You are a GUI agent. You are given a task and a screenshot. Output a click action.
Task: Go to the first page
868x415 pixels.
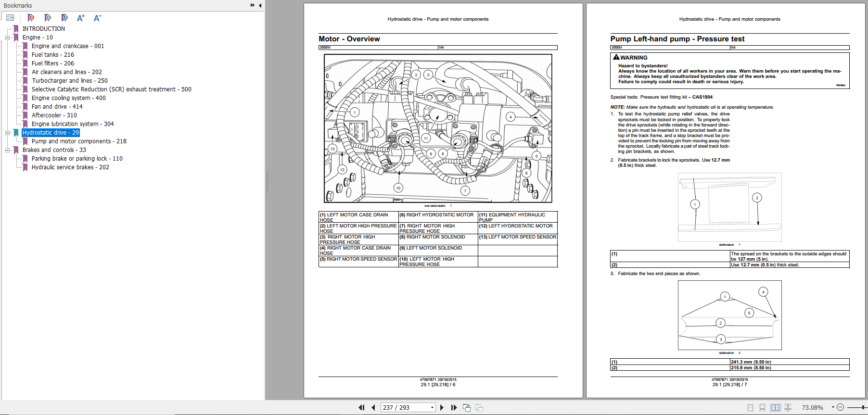(x=361, y=407)
